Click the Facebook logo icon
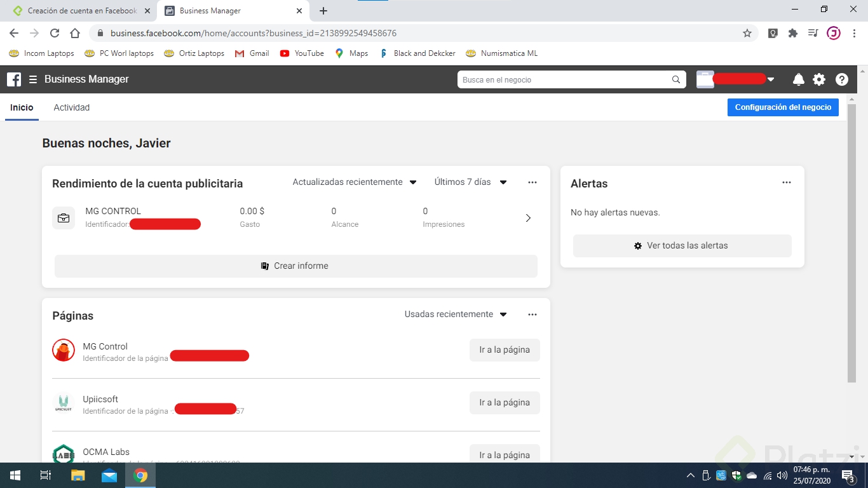 (14, 79)
